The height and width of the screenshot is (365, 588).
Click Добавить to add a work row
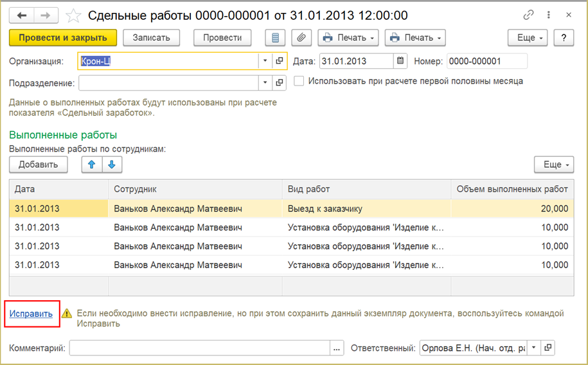point(39,165)
